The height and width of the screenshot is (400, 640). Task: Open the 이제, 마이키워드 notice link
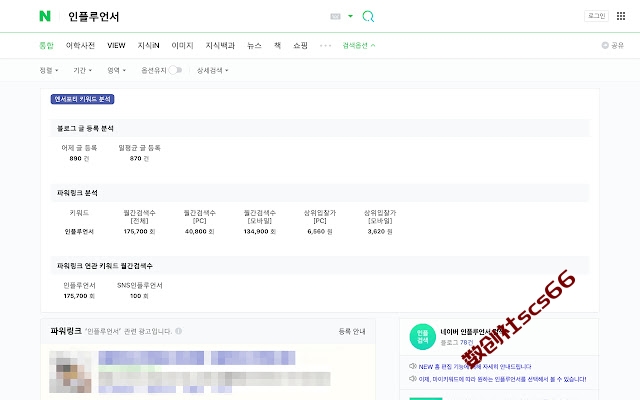pos(502,379)
